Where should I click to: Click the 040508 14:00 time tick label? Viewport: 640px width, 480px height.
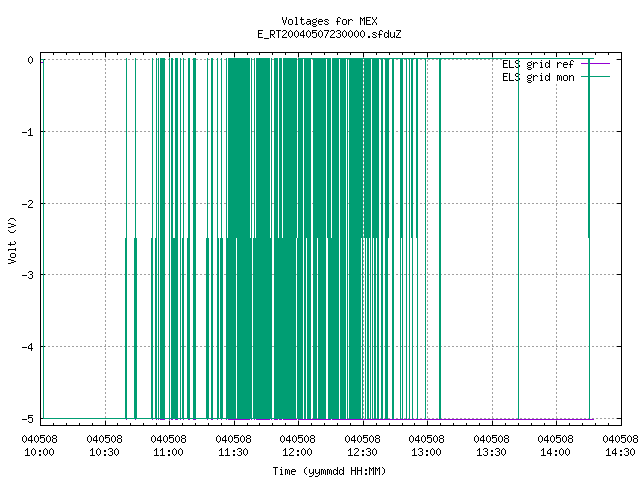[555, 446]
